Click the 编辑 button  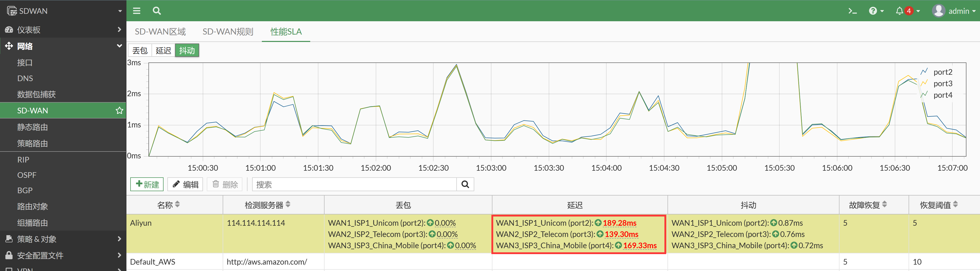(x=185, y=185)
